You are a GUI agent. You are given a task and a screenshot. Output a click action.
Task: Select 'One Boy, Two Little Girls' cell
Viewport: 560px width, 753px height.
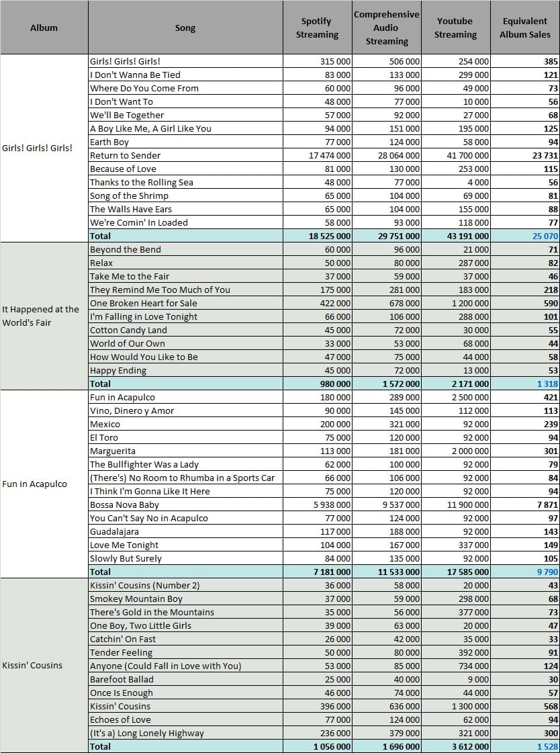coord(185,626)
